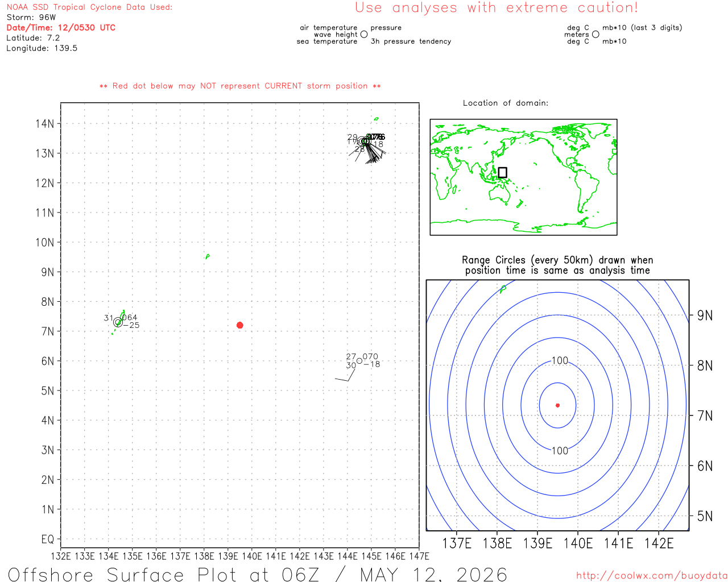This screenshot has width=728, height=582.
Task: Click the red storm position dot on main map
Action: [239, 325]
